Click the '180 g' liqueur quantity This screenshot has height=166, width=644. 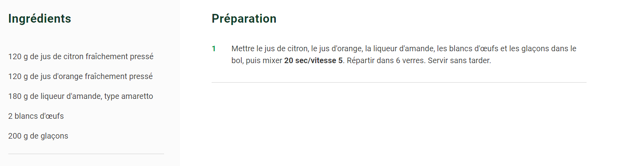click(x=18, y=96)
